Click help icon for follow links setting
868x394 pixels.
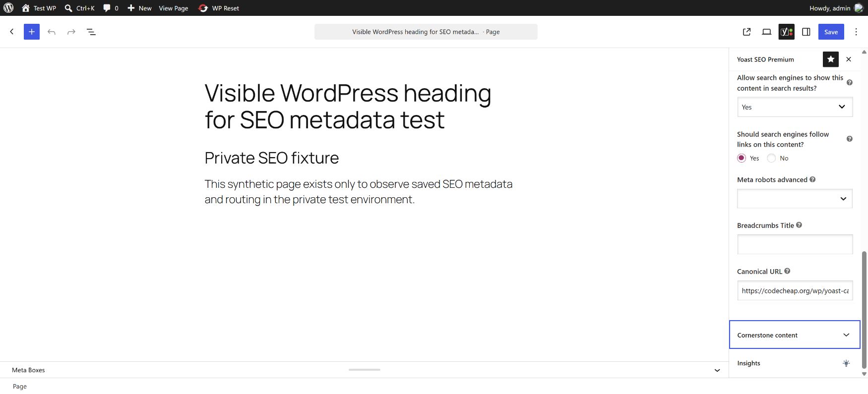pos(850,139)
